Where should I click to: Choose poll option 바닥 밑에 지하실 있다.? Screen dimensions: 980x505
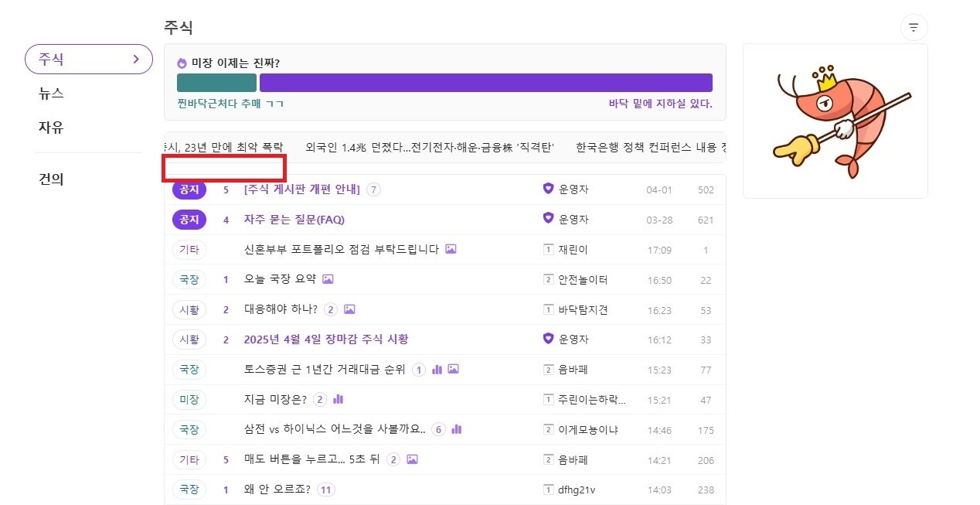(660, 104)
